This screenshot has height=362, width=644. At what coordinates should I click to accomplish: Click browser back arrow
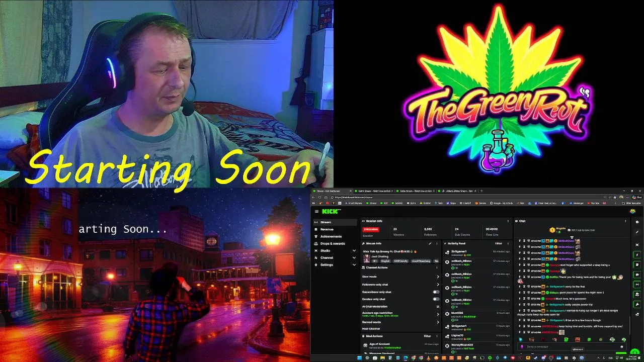tap(313, 197)
